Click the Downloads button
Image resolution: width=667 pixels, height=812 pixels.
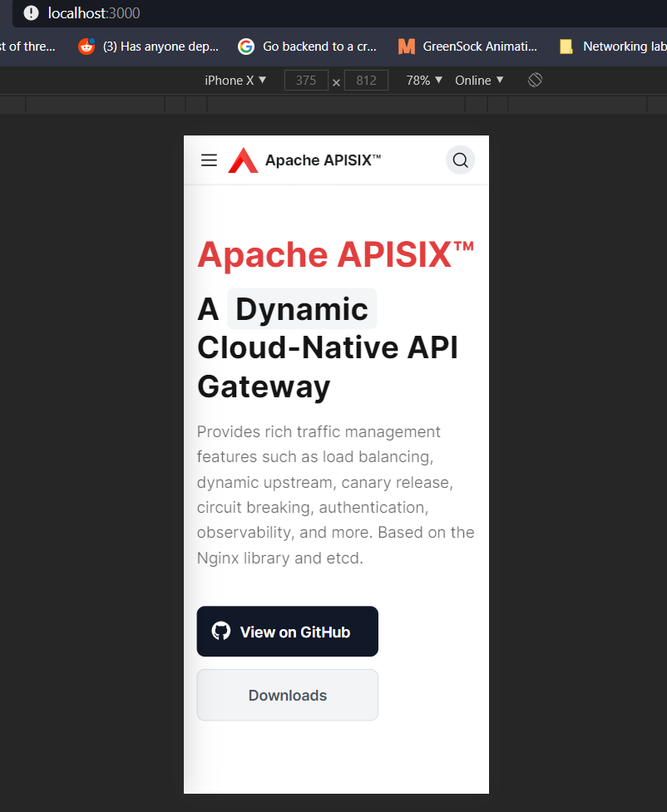[288, 695]
